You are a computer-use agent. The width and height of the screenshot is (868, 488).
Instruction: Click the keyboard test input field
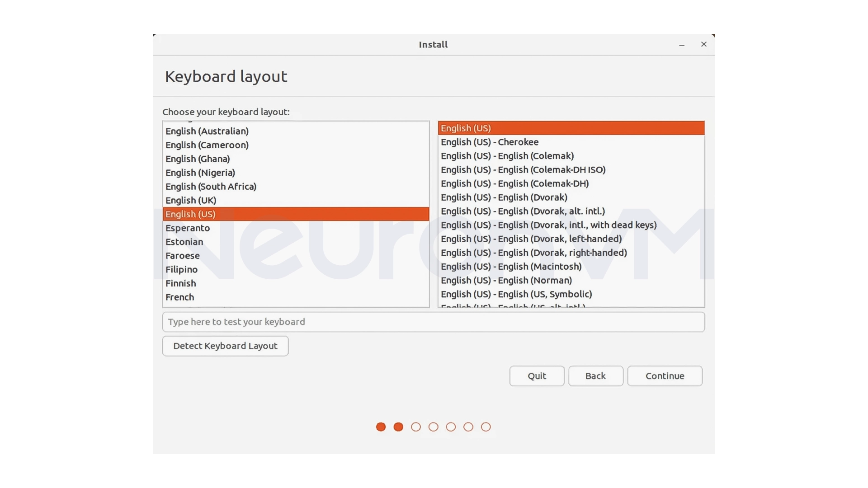(433, 322)
